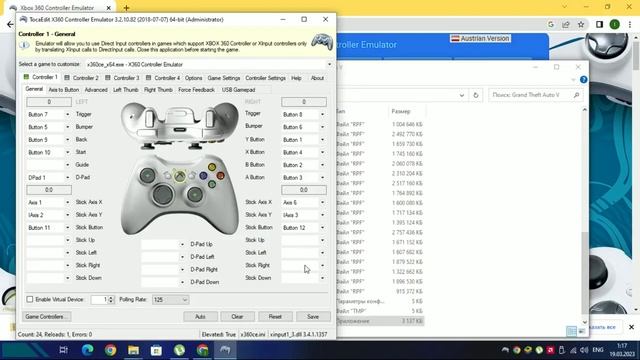Click the share icon in browser toolbar

click(x=566, y=24)
